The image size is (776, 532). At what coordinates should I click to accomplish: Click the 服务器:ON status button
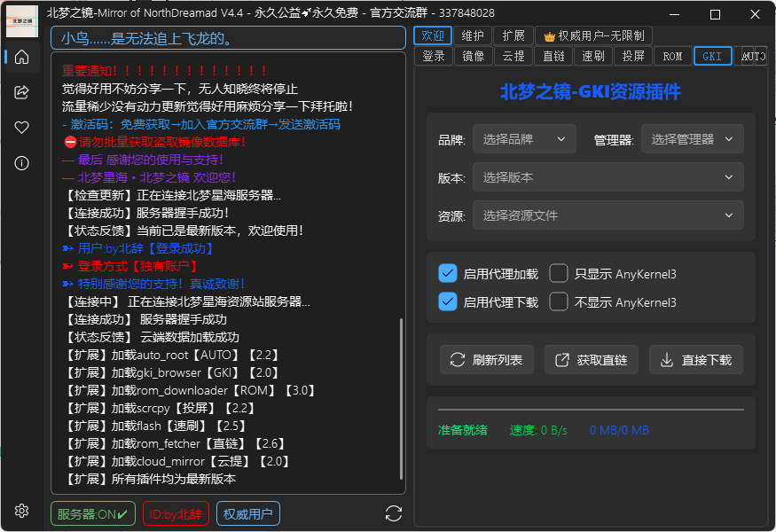click(x=92, y=512)
